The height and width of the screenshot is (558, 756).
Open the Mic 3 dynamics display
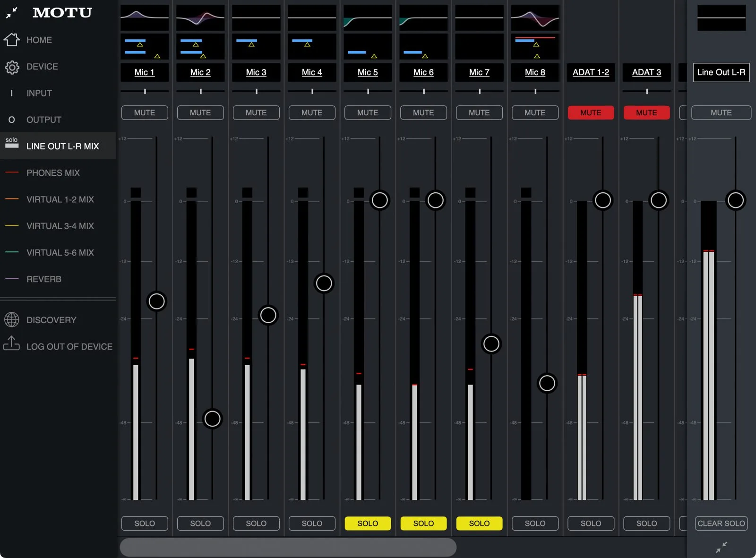pos(256,46)
